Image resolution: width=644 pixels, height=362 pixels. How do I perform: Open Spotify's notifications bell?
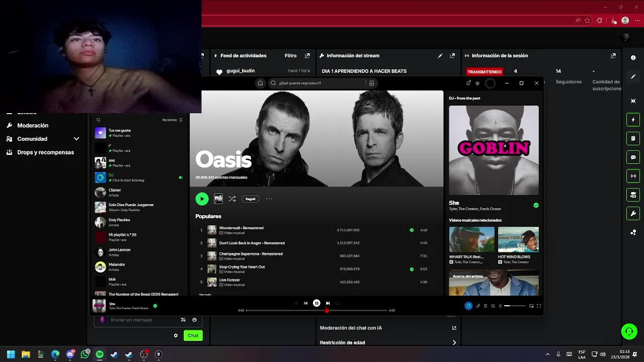(x=468, y=83)
